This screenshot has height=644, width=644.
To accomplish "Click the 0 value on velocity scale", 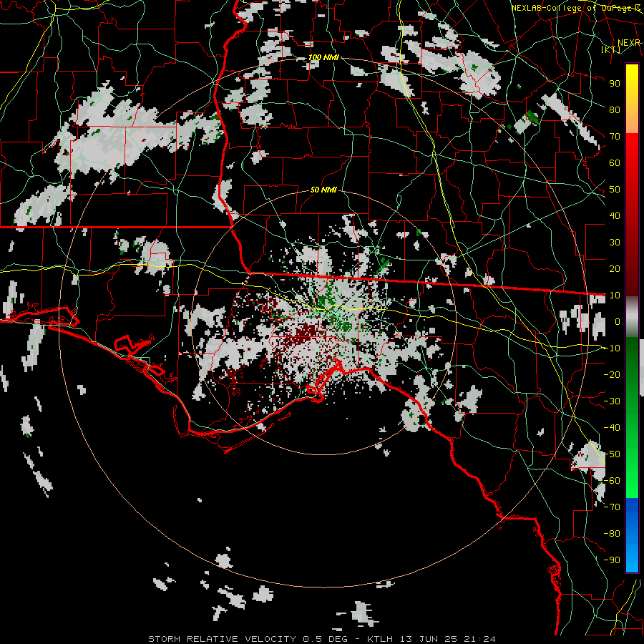I will click(x=618, y=321).
